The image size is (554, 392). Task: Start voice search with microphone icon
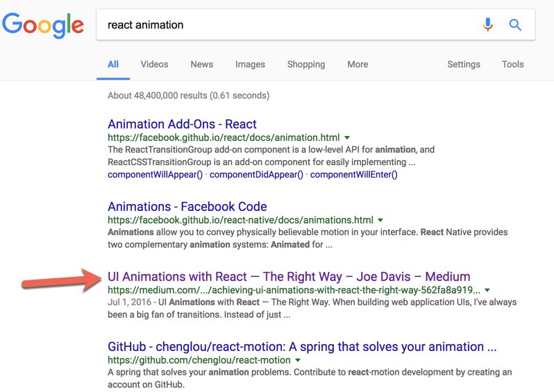tap(488, 24)
